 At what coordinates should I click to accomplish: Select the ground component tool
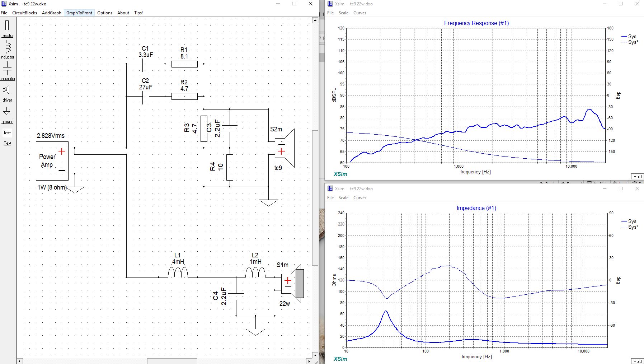pyautogui.click(x=7, y=115)
